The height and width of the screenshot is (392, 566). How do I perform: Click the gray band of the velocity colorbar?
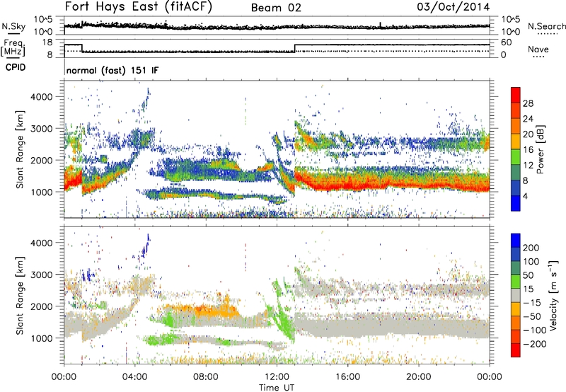pos(516,296)
